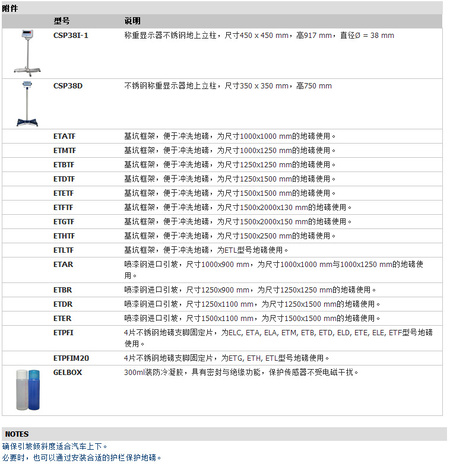The height and width of the screenshot is (464, 450).
Task: Click the NOTES section heading
Action: (17, 434)
